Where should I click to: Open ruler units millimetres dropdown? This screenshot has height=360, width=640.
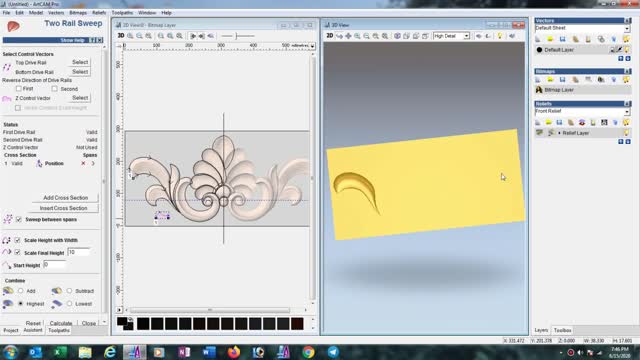click(x=312, y=46)
